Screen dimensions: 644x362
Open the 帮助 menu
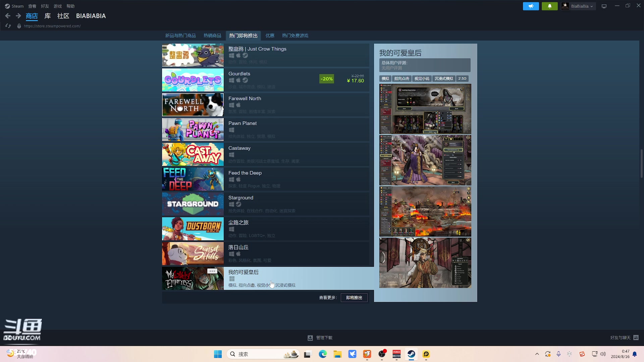pyautogui.click(x=70, y=6)
